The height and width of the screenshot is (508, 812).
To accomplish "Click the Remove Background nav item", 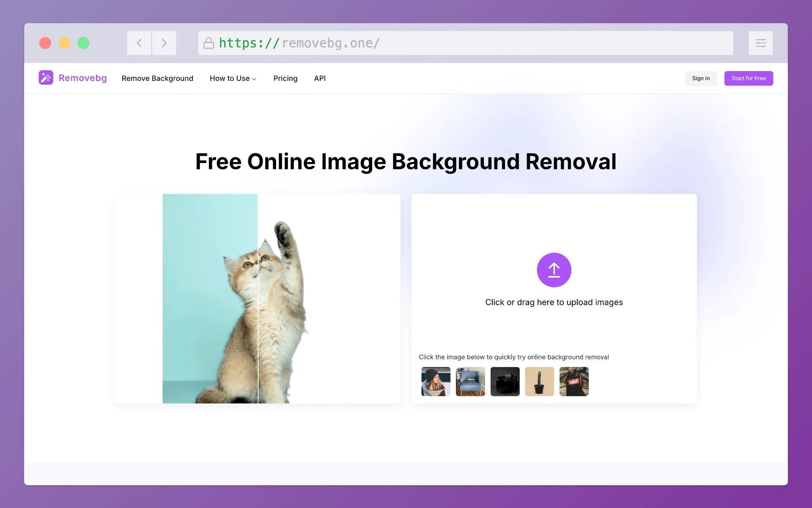I will pos(157,78).
